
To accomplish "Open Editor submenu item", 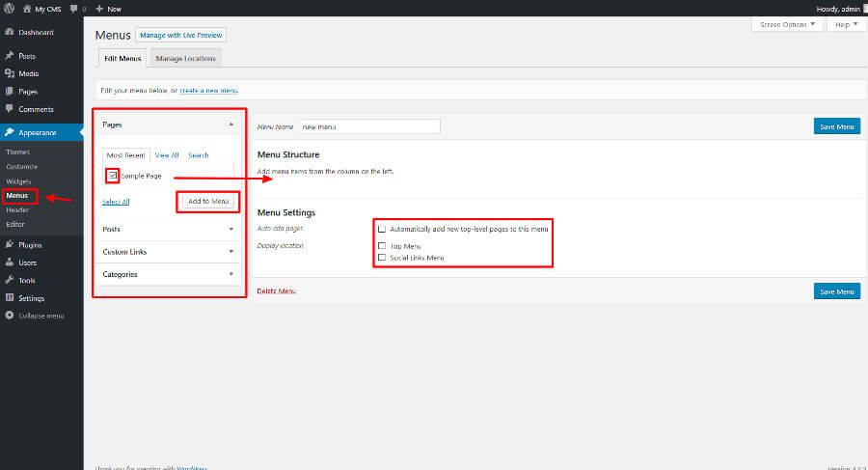I will coord(15,225).
